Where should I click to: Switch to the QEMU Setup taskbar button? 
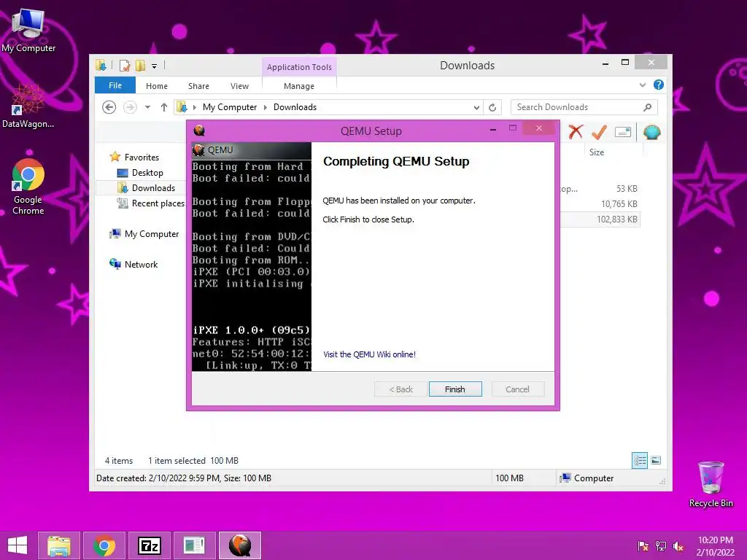[x=240, y=545]
